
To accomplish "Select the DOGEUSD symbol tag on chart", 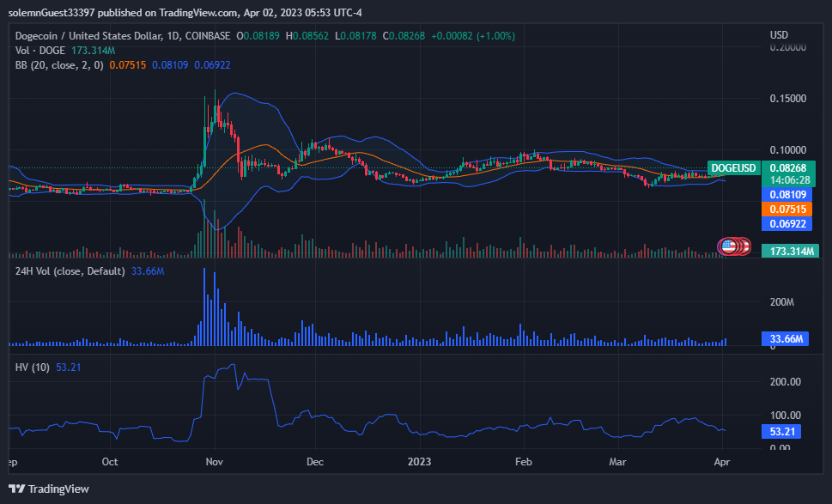I will pos(732,168).
